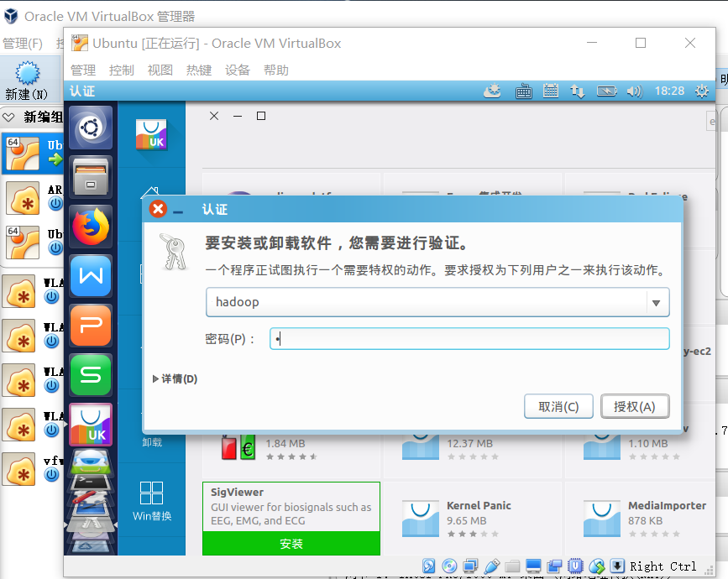The image size is (728, 579).
Task: Click the 18:28 clock in panel
Action: [669, 91]
